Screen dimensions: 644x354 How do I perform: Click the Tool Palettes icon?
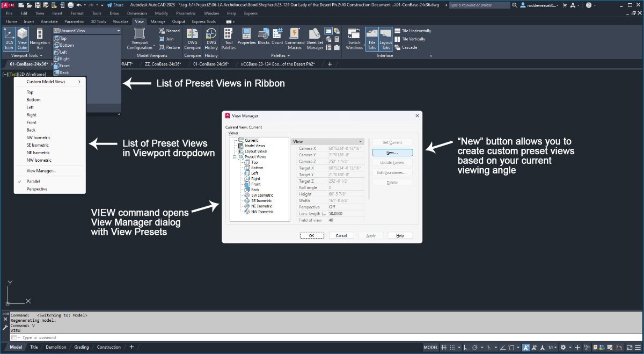pos(228,39)
